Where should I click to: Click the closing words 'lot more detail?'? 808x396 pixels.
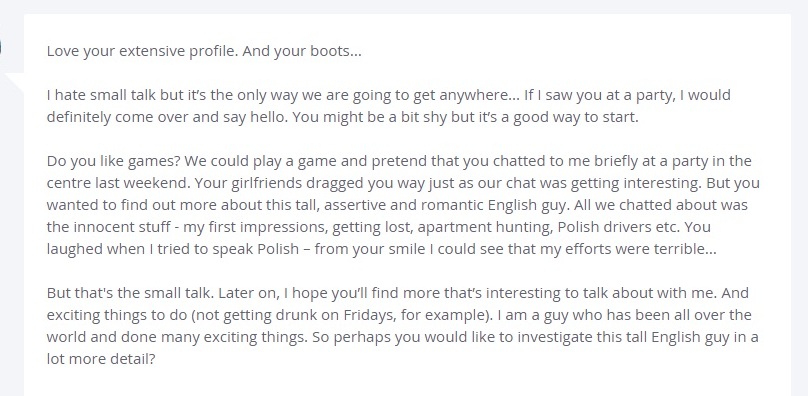click(x=101, y=359)
